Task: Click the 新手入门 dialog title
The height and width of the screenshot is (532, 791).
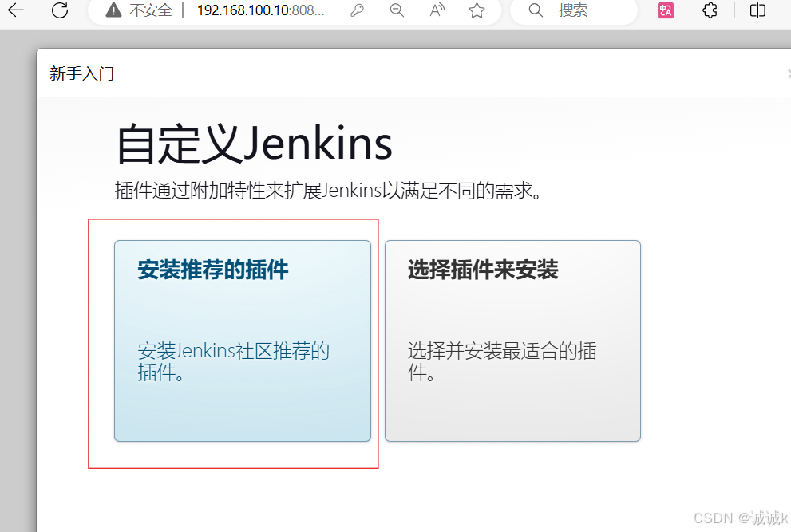Action: pos(81,73)
